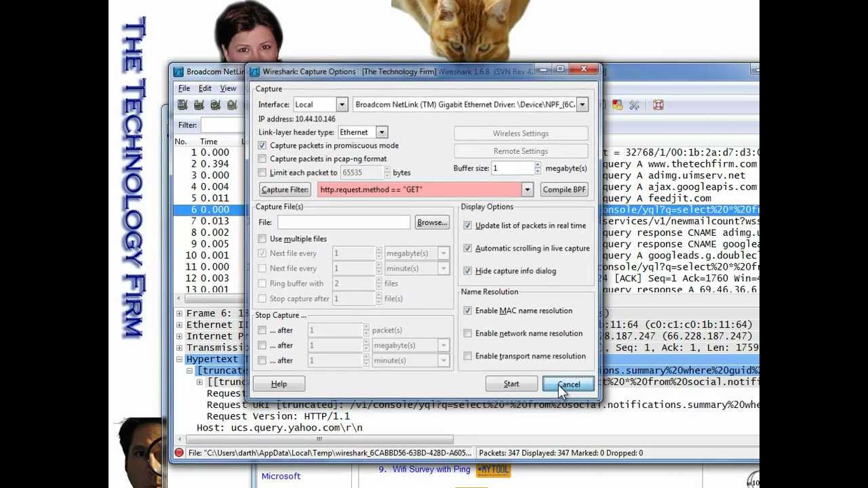Open the Edit menu in Wireshark
The height and width of the screenshot is (488, 868).
205,88
